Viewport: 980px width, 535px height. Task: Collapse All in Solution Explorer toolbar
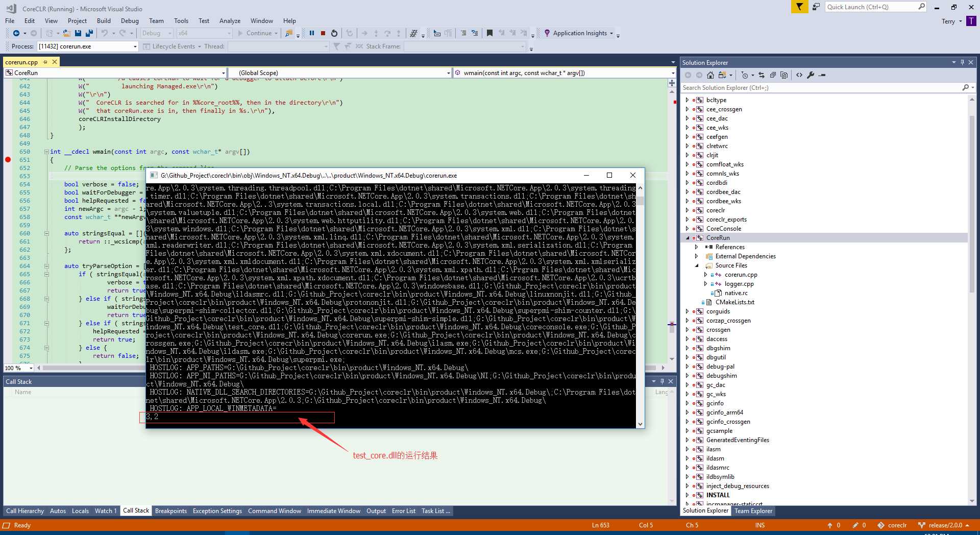pos(773,75)
